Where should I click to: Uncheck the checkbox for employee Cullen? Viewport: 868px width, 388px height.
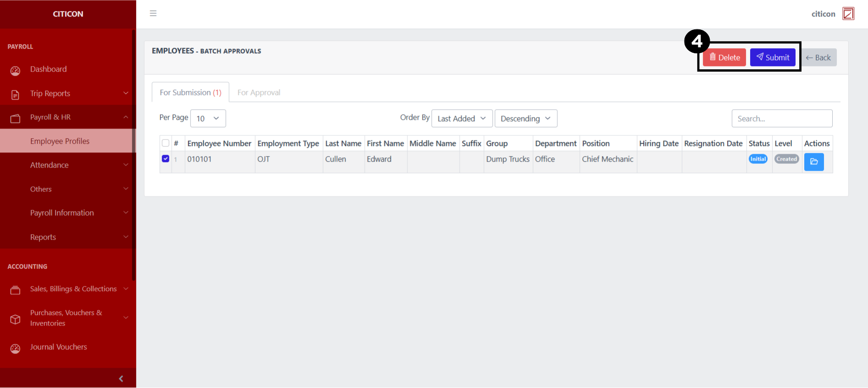pyautogui.click(x=166, y=159)
